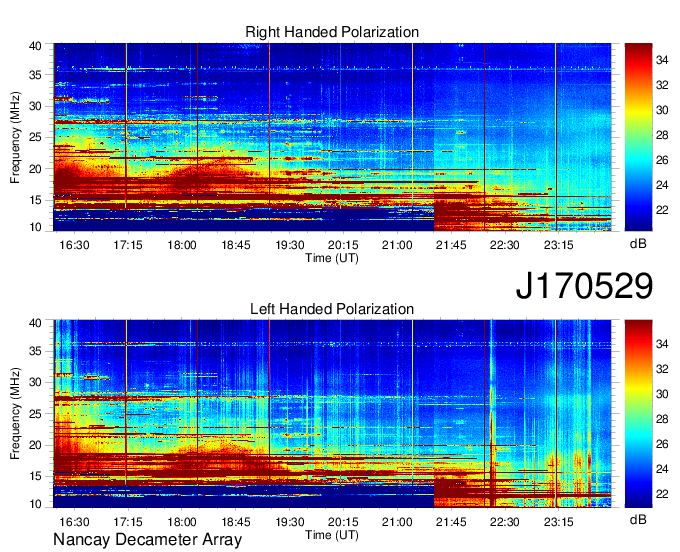The image size is (680, 552).
Task: Click the 20:15 time tick of lower plot
Action: [x=343, y=522]
